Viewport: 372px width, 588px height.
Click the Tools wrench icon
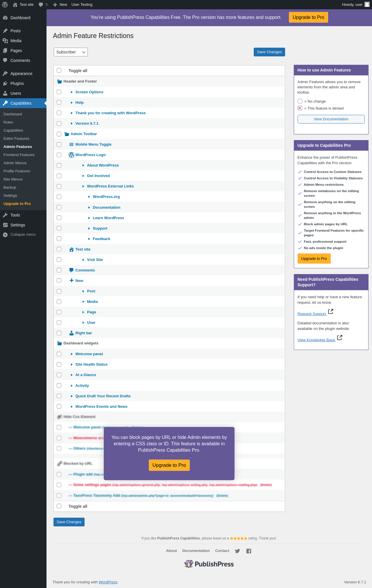pos(5,215)
